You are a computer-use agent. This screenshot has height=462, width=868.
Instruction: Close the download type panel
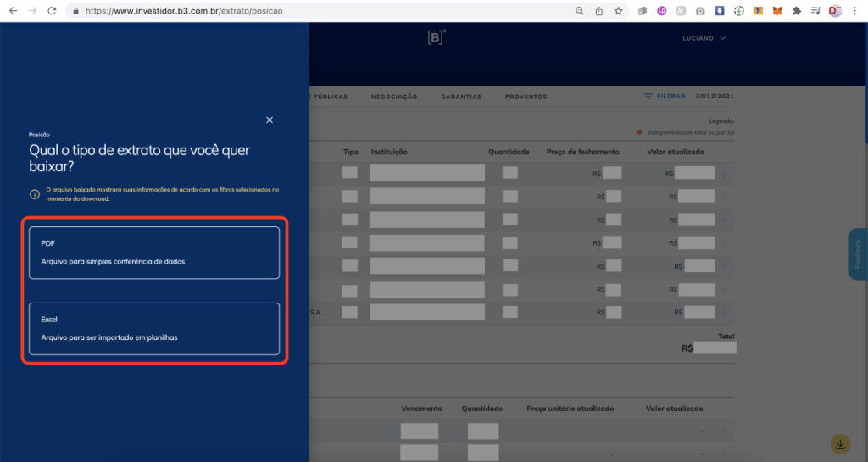click(x=270, y=120)
